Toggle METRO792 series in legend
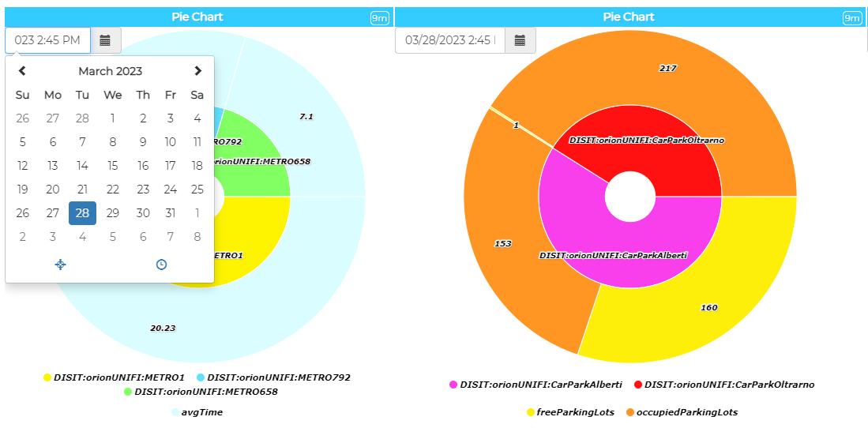The width and height of the screenshot is (868, 428). [272, 377]
